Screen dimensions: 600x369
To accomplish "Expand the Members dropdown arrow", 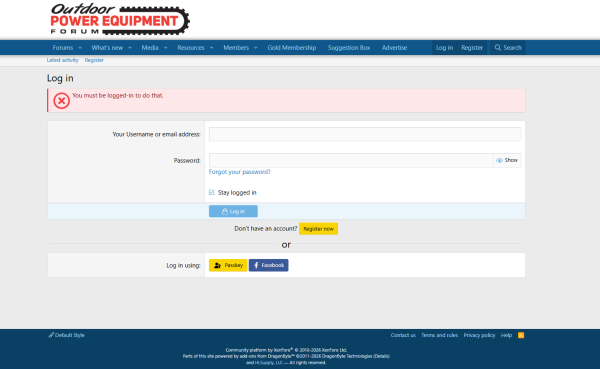I will (256, 48).
